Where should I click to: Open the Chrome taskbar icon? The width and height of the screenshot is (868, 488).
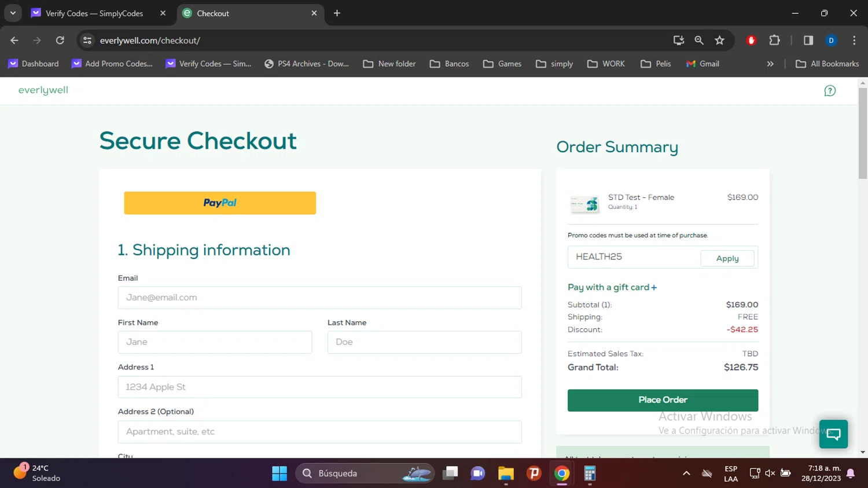562,474
